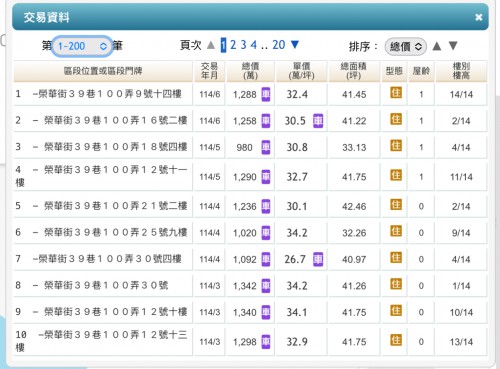Open the 總價 sort-by dropdown

[406, 47]
